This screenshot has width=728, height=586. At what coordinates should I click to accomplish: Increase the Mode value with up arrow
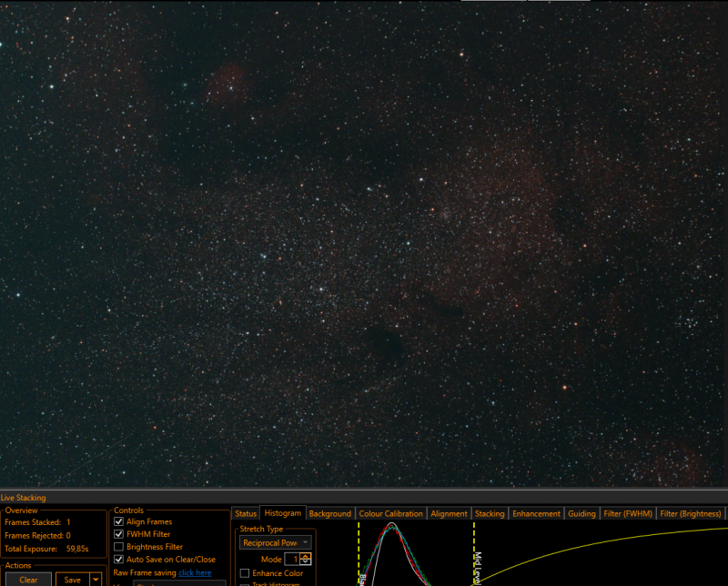tap(306, 556)
